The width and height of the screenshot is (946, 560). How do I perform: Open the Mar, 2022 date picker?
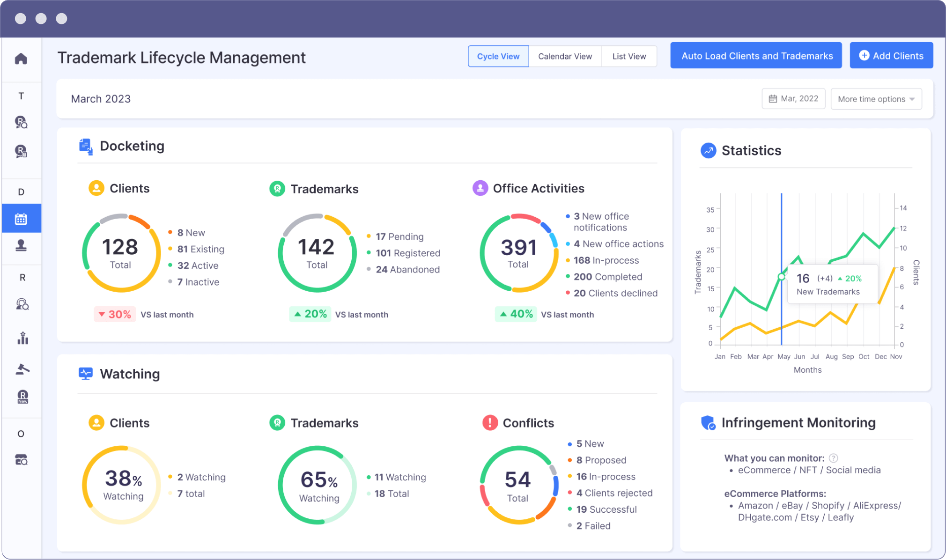tap(793, 99)
